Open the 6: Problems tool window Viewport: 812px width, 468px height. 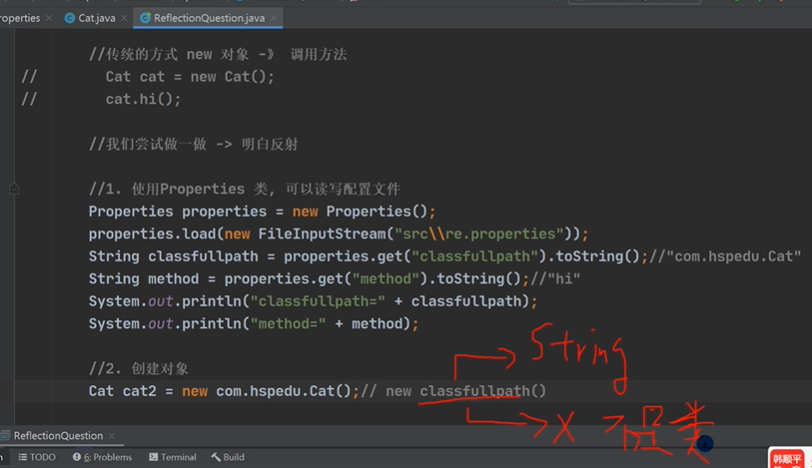(102, 457)
